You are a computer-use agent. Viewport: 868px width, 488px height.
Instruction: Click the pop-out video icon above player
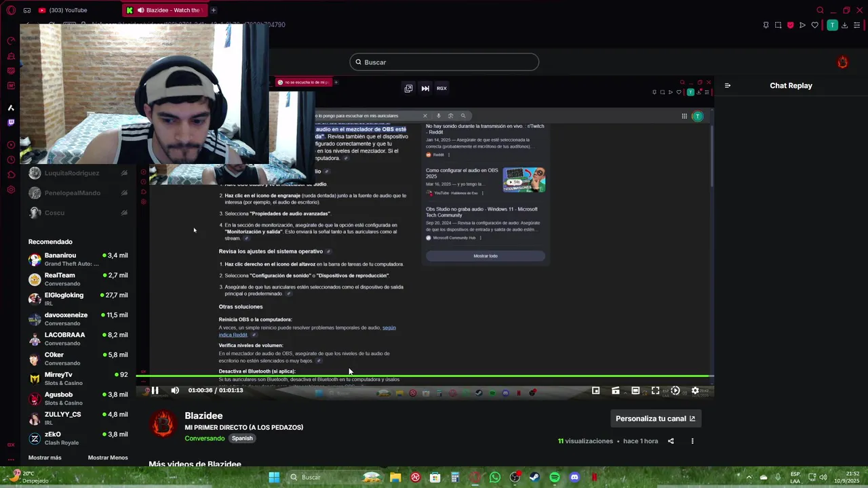point(408,88)
